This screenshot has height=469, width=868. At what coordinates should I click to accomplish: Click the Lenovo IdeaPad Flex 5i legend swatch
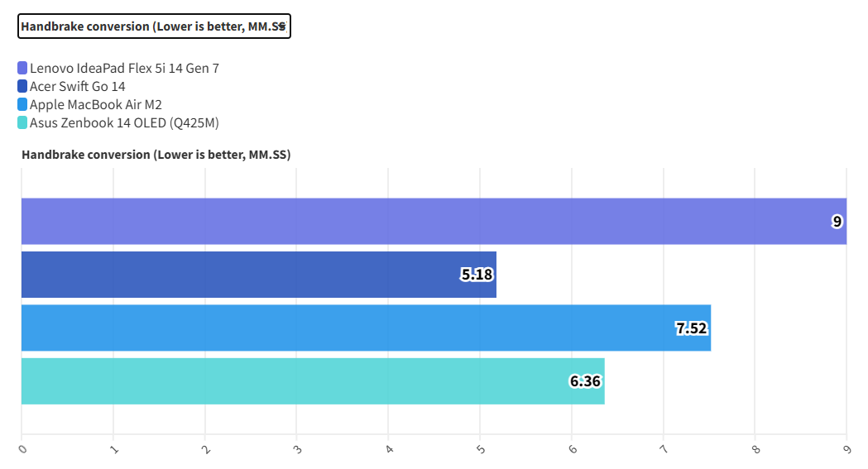click(22, 68)
